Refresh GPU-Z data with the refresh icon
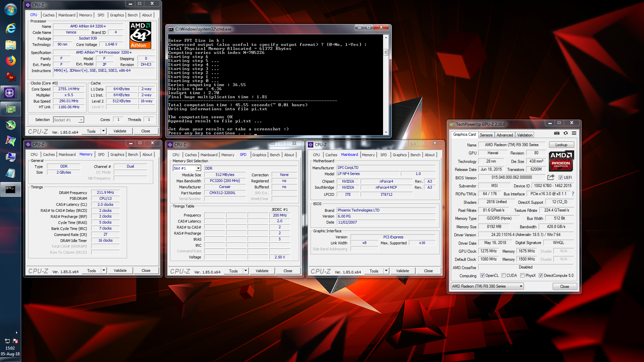The image size is (644, 362). tap(566, 133)
